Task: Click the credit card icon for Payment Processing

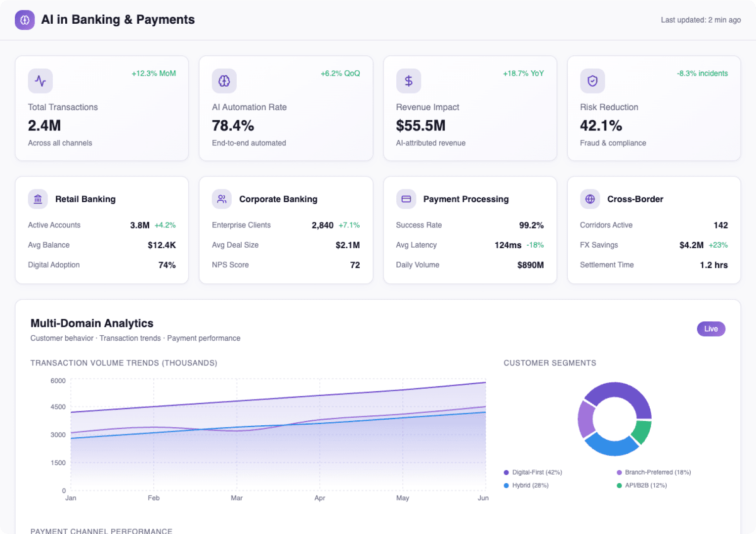Action: [x=406, y=199]
